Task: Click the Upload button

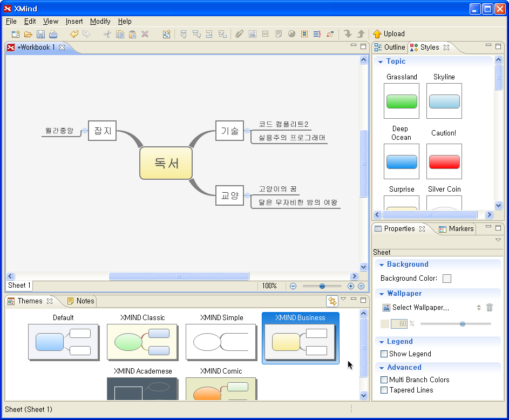Action: pos(389,34)
